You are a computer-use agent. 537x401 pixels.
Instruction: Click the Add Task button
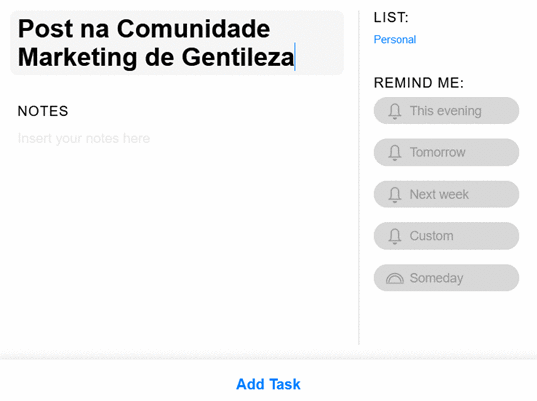[268, 384]
